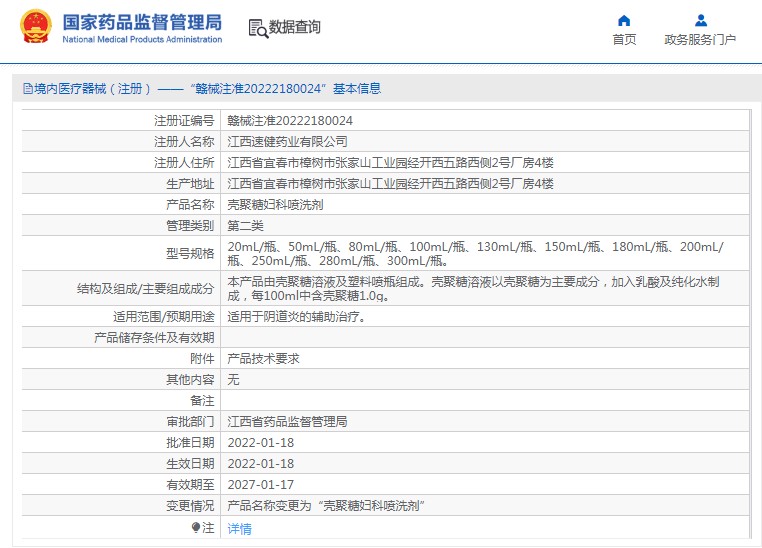Click the national emblem logo
This screenshot has height=548, width=762.
point(35,27)
